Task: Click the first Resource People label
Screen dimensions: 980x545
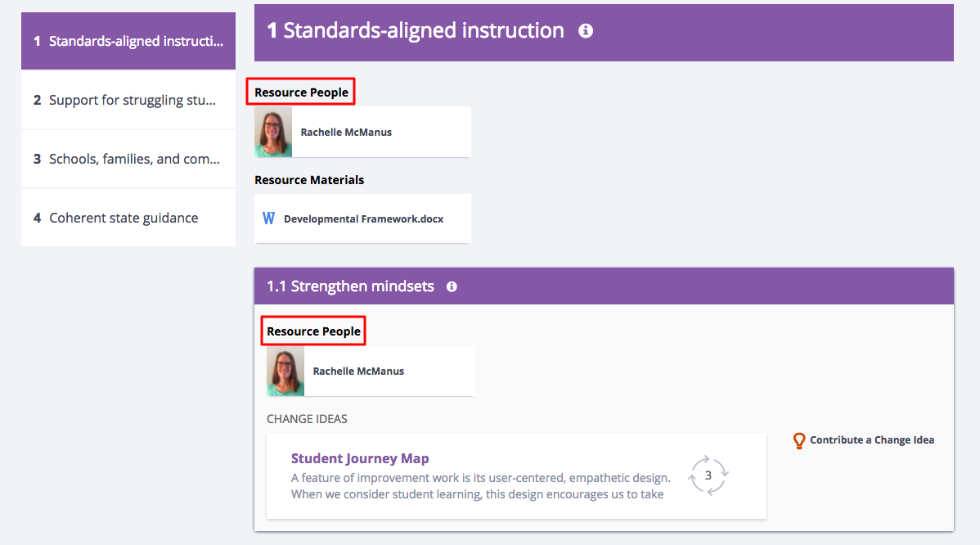Action: click(x=301, y=92)
